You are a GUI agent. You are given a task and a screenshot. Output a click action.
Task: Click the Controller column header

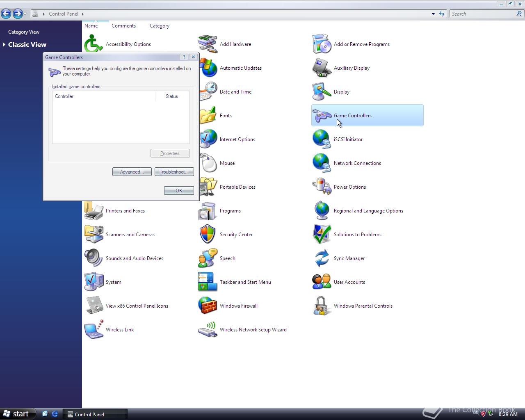tap(104, 96)
